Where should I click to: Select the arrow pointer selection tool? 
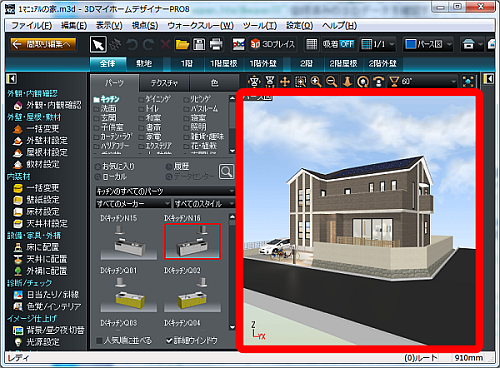pyautogui.click(x=98, y=44)
